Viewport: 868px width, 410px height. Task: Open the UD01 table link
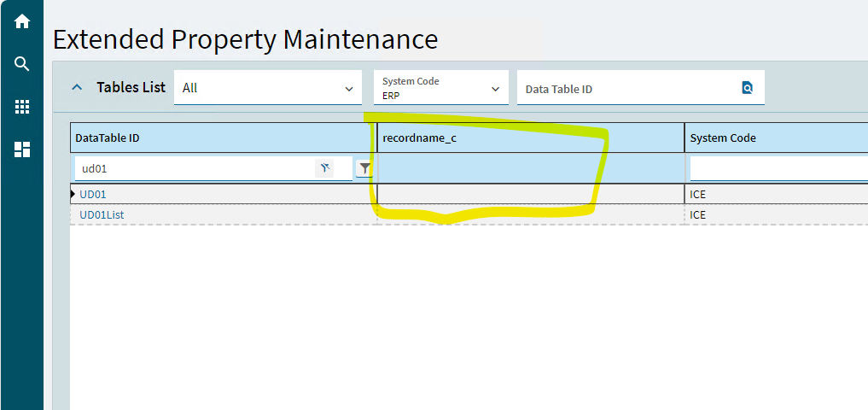coord(93,195)
